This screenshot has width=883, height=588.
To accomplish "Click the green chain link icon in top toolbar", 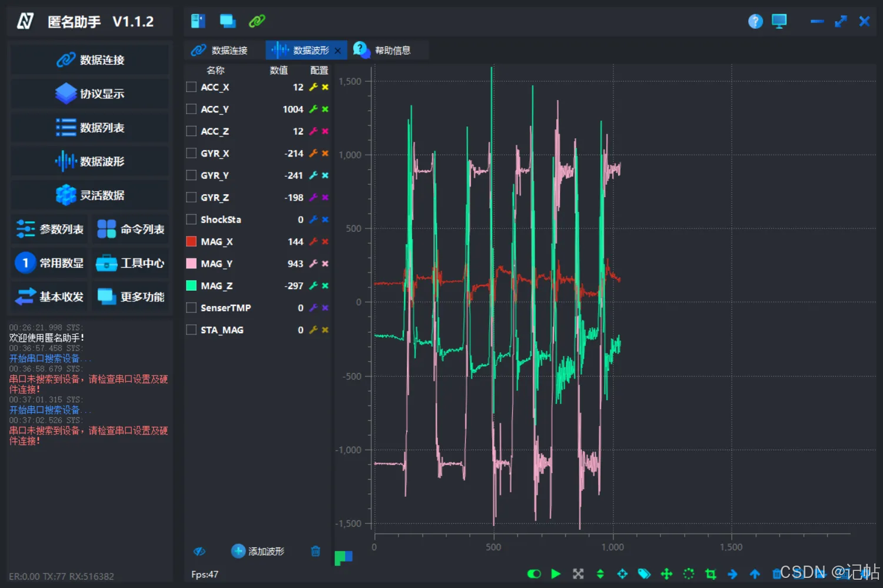I will tap(257, 21).
